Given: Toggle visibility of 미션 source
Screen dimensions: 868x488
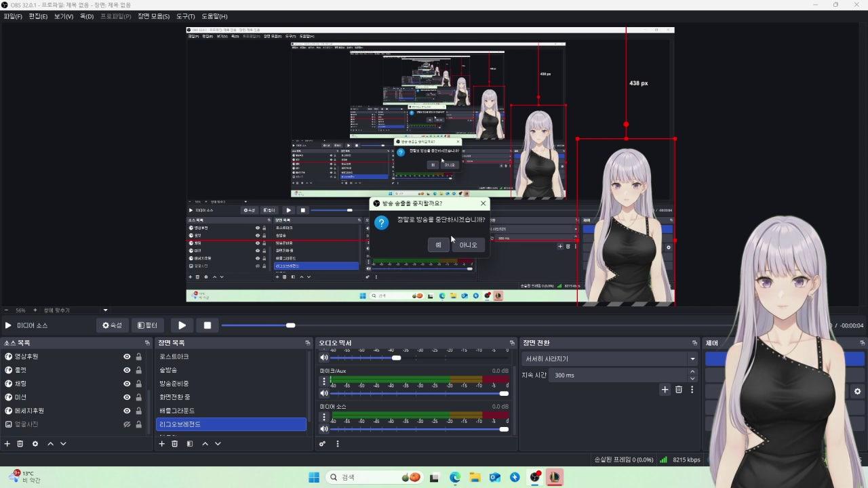Looking at the screenshot, I should [127, 397].
